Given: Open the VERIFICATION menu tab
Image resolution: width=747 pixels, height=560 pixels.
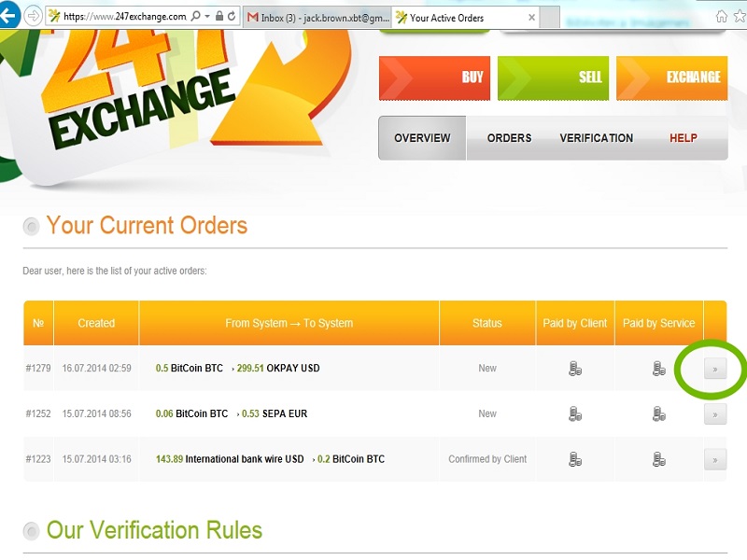Looking at the screenshot, I should click(596, 138).
